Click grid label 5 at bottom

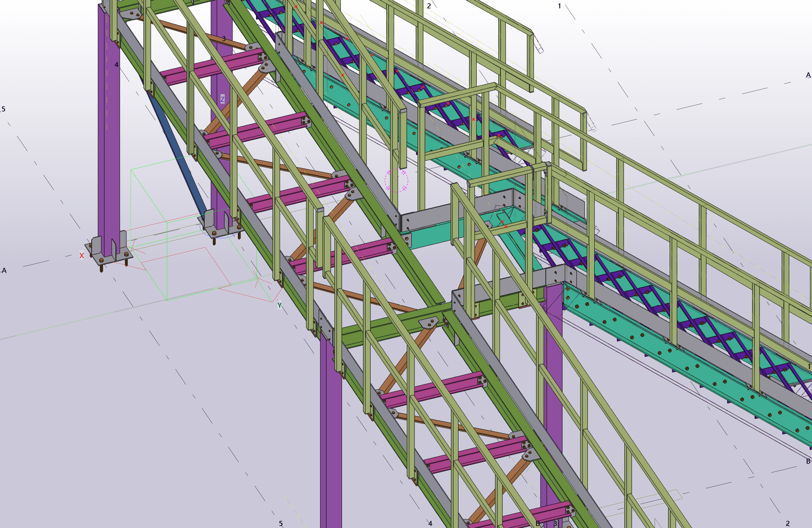coord(281,523)
